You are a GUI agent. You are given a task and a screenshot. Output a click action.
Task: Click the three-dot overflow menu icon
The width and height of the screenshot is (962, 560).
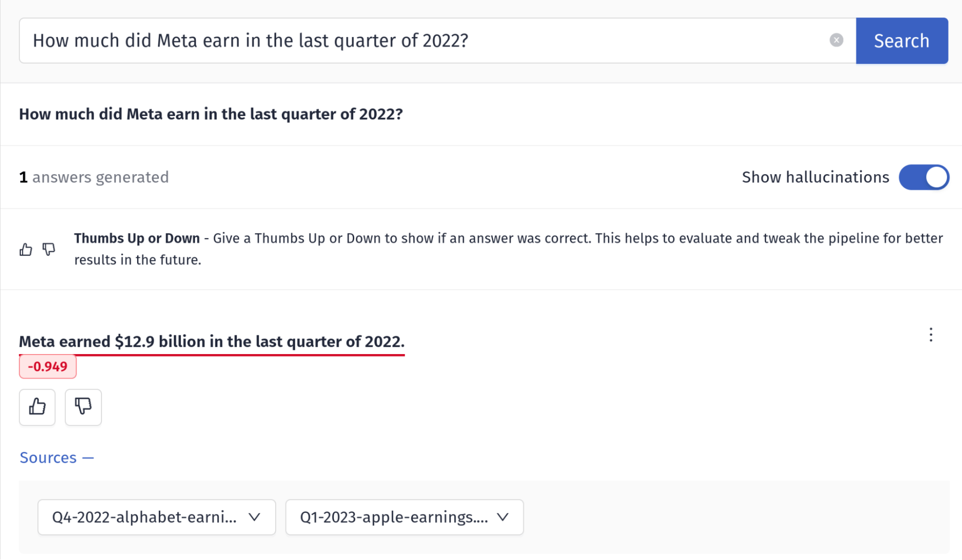931,335
